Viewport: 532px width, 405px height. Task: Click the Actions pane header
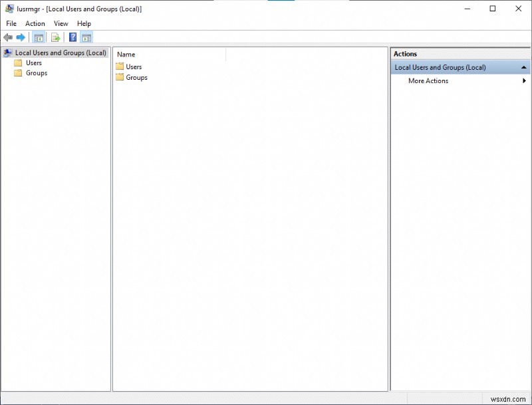(460, 54)
